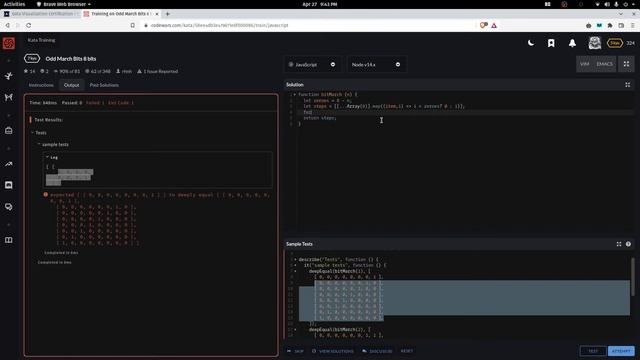Expand the Solution editor panel

pyautogui.click(x=627, y=85)
